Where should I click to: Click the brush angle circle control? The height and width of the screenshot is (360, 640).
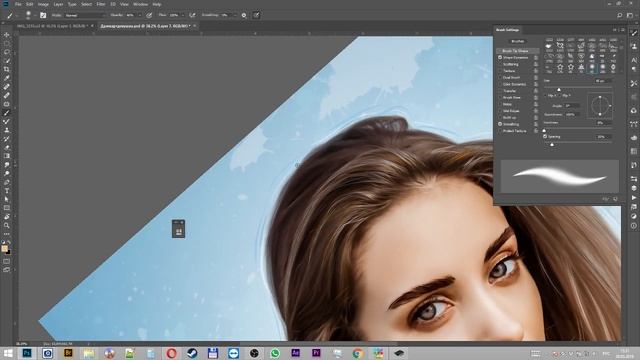(x=600, y=105)
